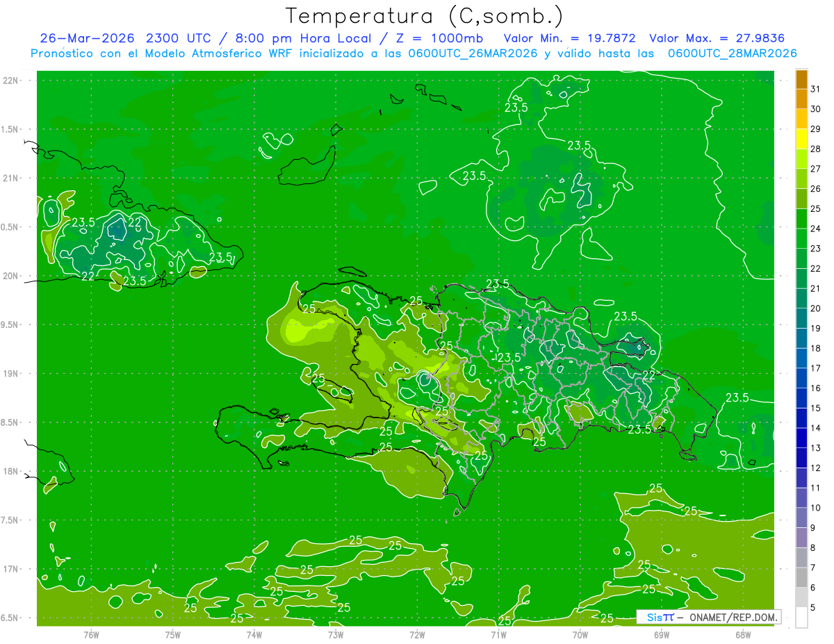Click the 72W longitude axis label
Viewport: 834px width, 644px height.
417,634
